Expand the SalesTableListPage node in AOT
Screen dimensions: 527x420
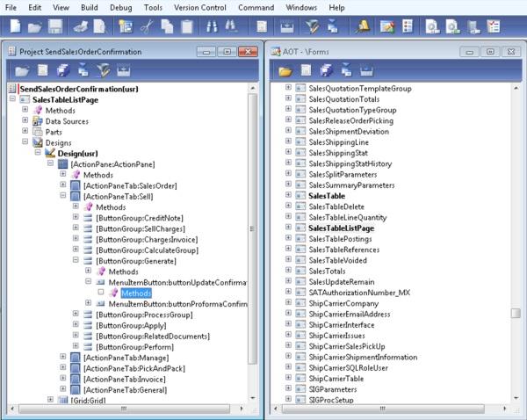[289, 228]
